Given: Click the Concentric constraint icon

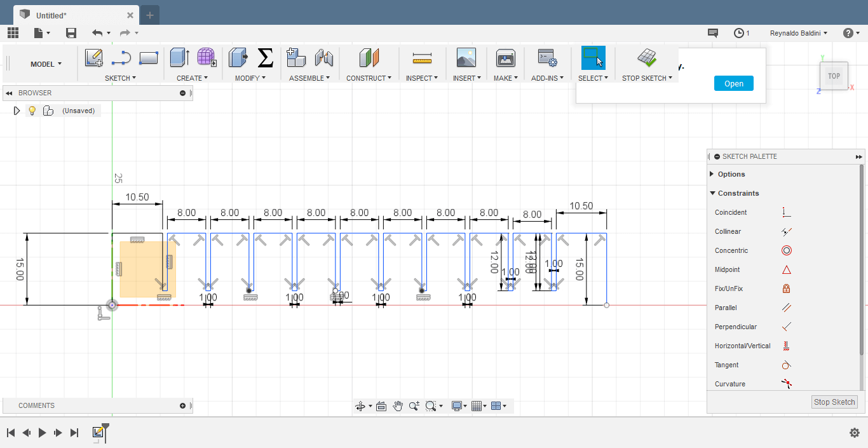Looking at the screenshot, I should [786, 250].
